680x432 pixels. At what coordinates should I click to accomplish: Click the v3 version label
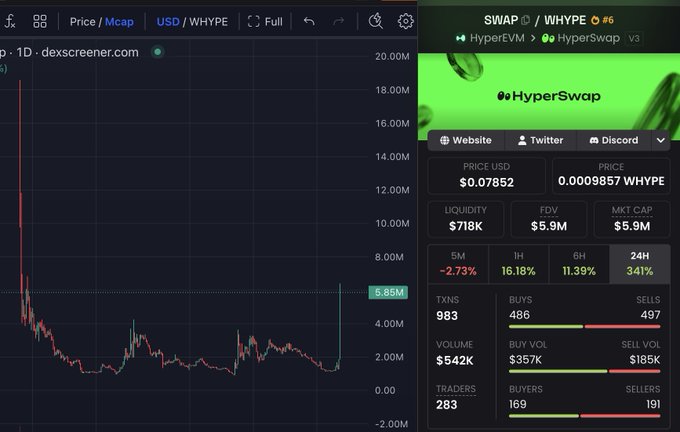[634, 38]
